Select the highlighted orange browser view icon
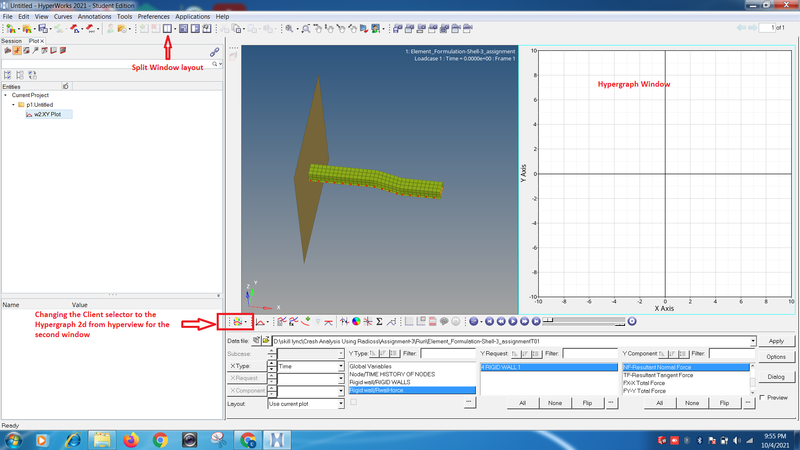 (17, 51)
